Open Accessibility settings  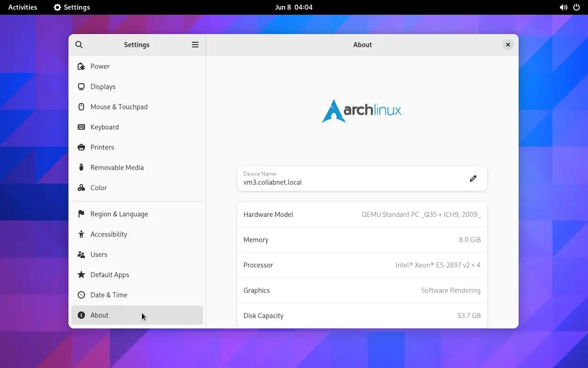[x=137, y=234]
